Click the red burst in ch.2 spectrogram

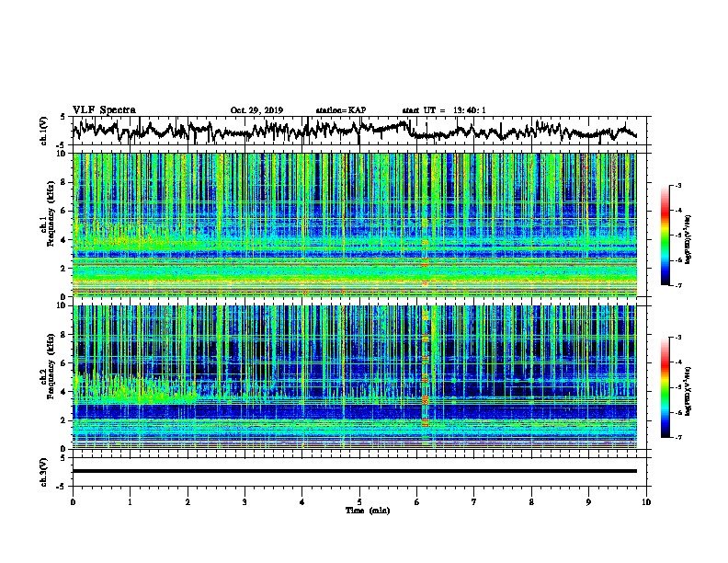tap(425, 376)
